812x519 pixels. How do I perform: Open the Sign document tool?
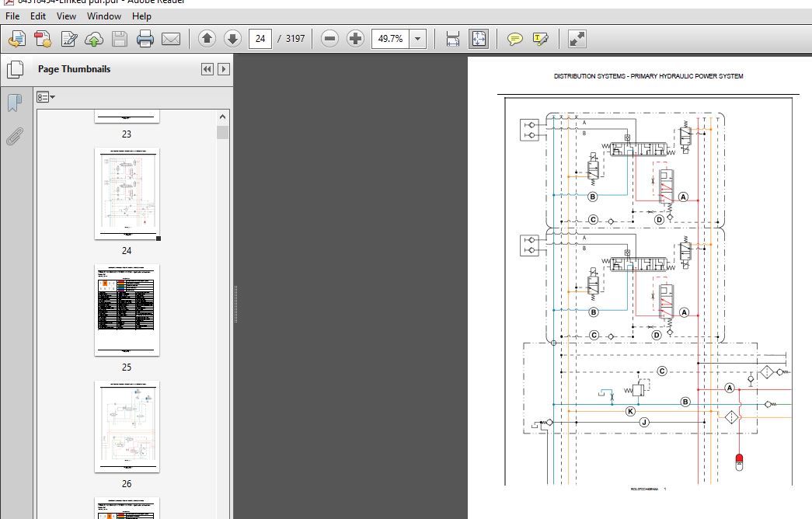(x=69, y=39)
